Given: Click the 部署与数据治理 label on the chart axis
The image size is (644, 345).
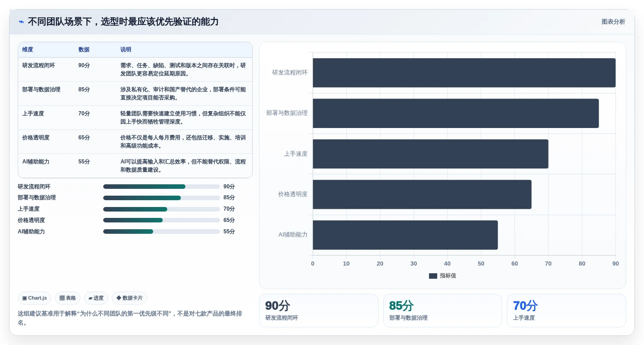Looking at the screenshot, I should (x=287, y=113).
